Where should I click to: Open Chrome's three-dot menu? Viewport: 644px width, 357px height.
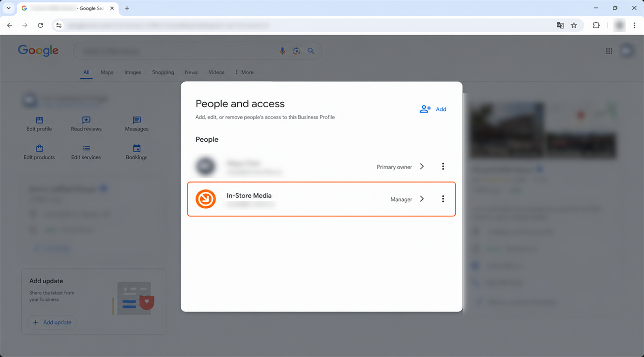click(635, 25)
